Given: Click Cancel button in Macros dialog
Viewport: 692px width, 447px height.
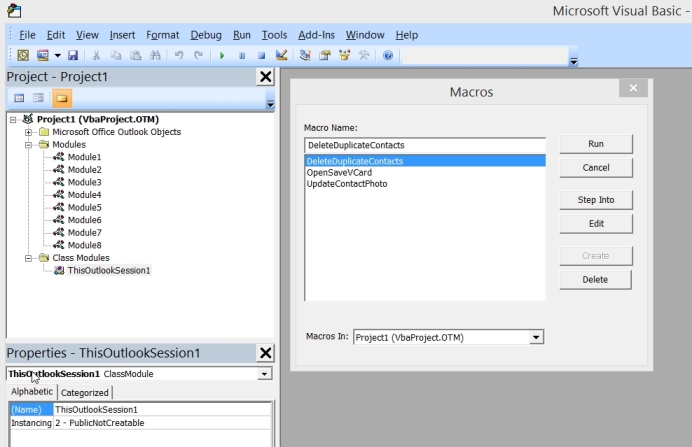Looking at the screenshot, I should pos(596,168).
